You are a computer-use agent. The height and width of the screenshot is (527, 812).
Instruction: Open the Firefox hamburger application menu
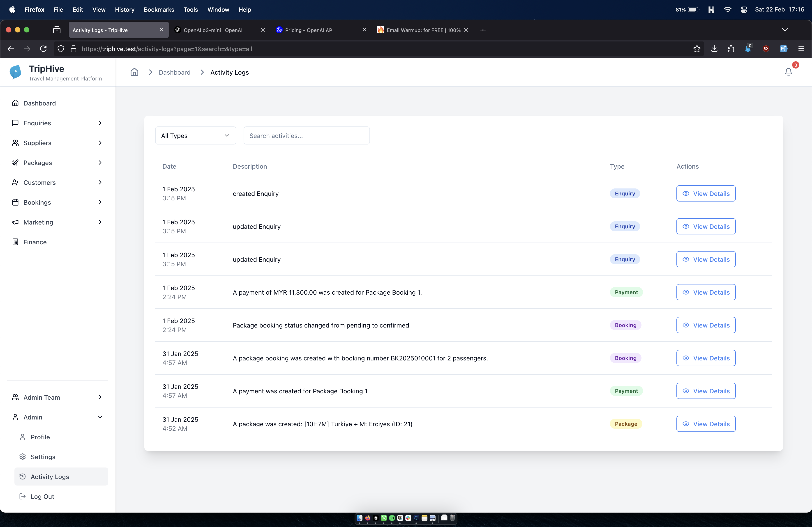(x=801, y=49)
